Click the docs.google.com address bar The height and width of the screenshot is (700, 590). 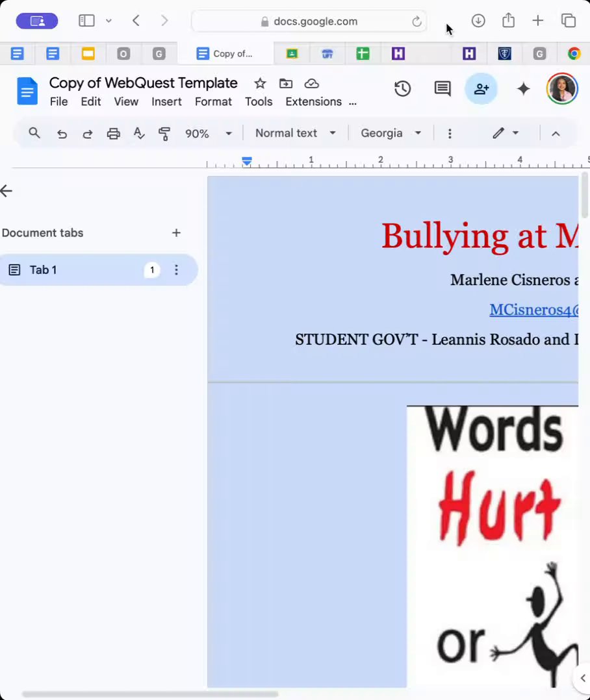309,21
